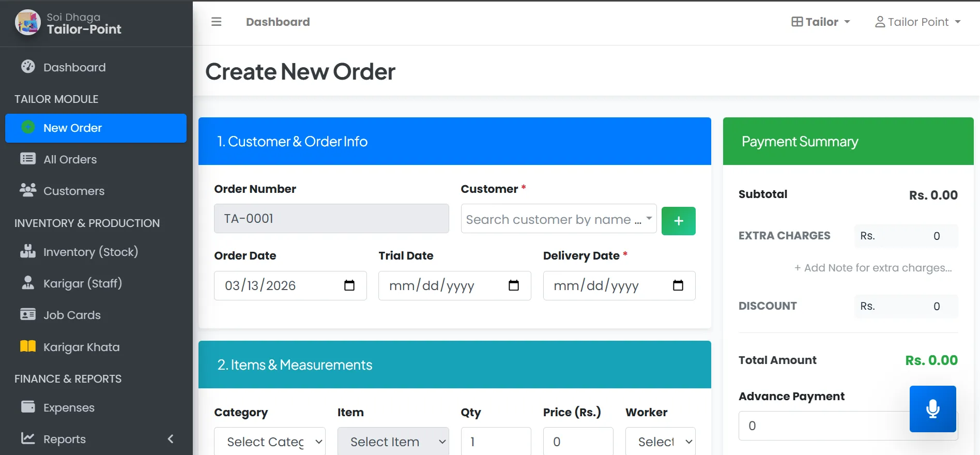
Task: Select the Customers people icon
Action: pyautogui.click(x=28, y=191)
